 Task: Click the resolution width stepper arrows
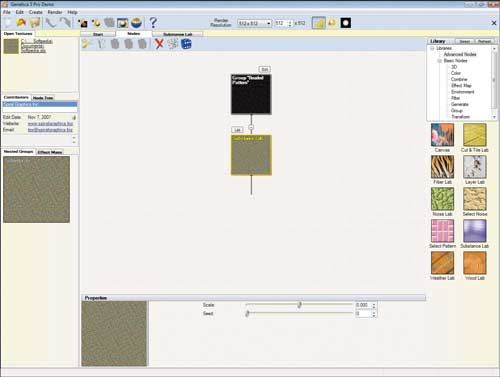290,23
